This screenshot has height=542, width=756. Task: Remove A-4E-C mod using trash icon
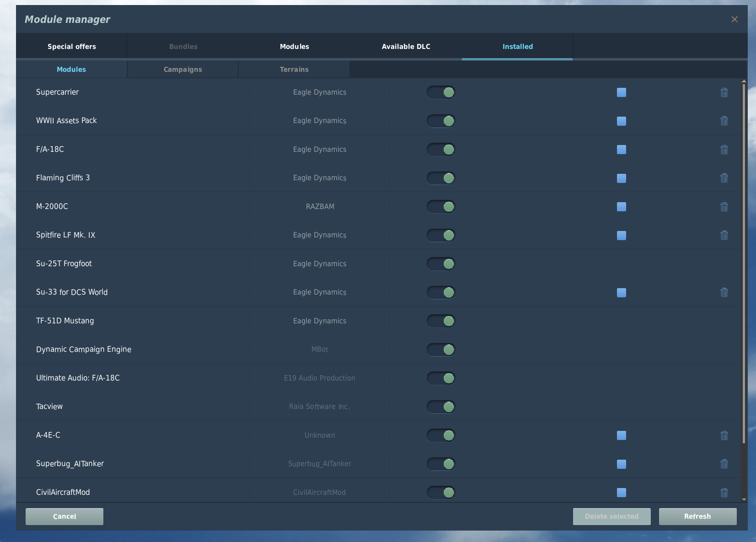pyautogui.click(x=724, y=435)
